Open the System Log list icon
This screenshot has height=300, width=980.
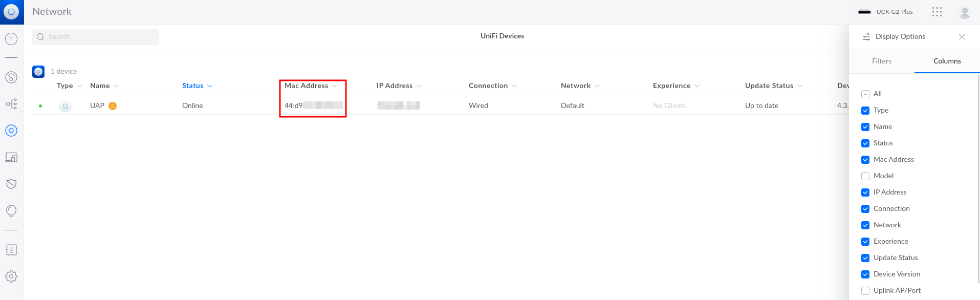(11, 250)
